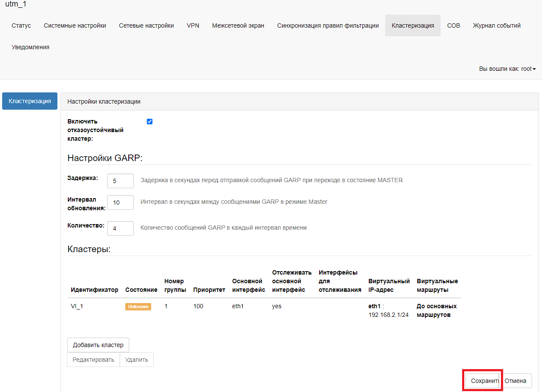
Task: Focus the Интервал обновления input field
Action: [120, 202]
